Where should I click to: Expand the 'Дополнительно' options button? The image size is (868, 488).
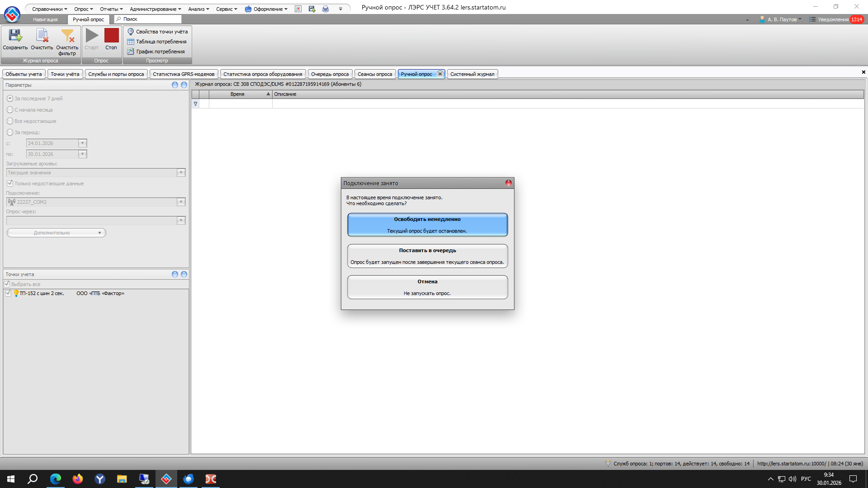(x=56, y=233)
